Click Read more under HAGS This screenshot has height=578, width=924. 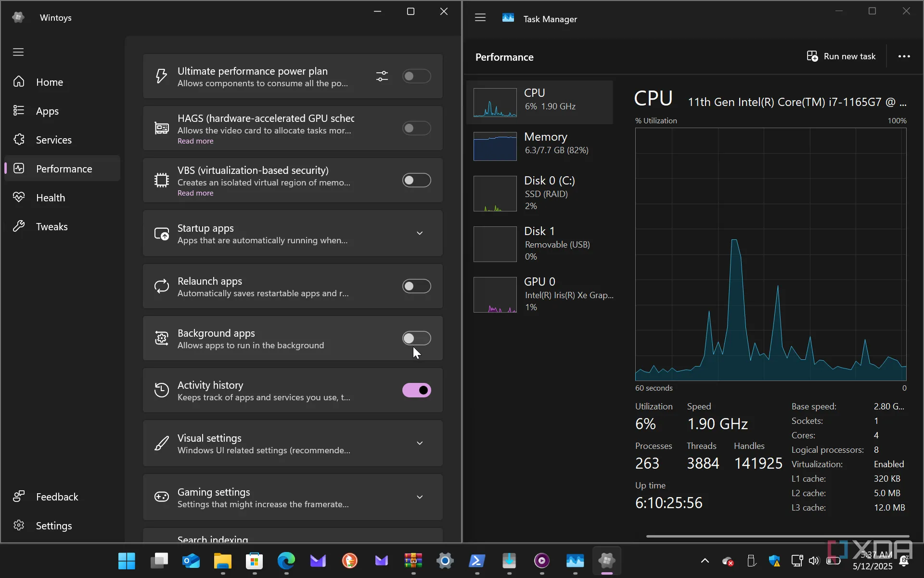pyautogui.click(x=195, y=141)
